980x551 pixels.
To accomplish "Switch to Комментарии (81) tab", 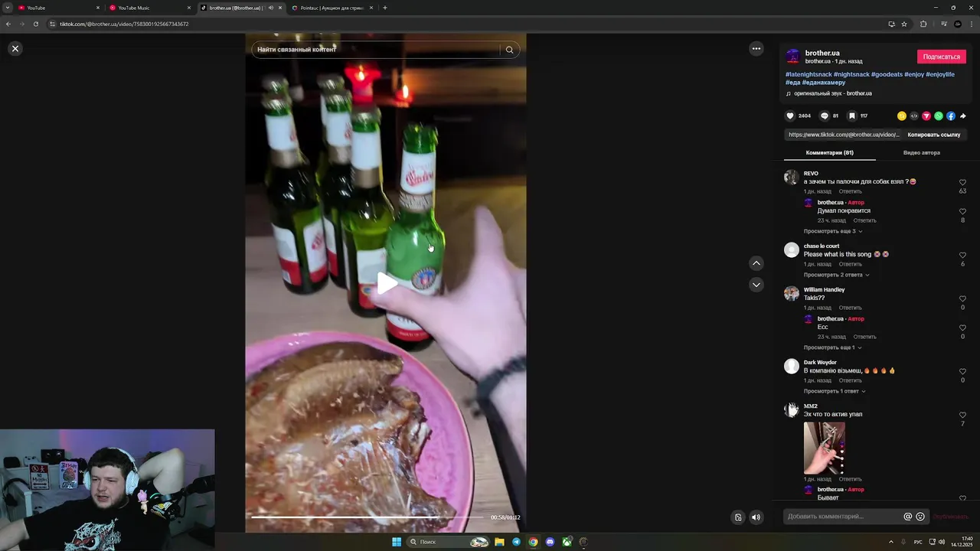I will pos(829,152).
